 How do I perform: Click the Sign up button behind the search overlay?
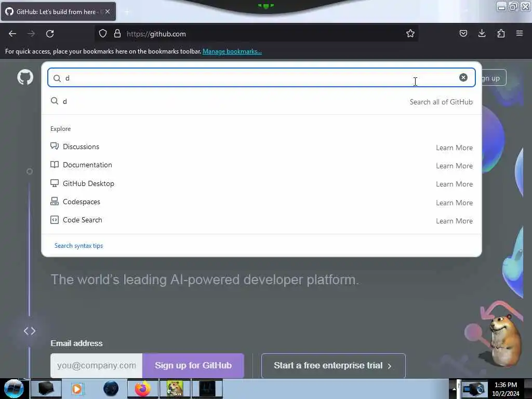(x=494, y=78)
